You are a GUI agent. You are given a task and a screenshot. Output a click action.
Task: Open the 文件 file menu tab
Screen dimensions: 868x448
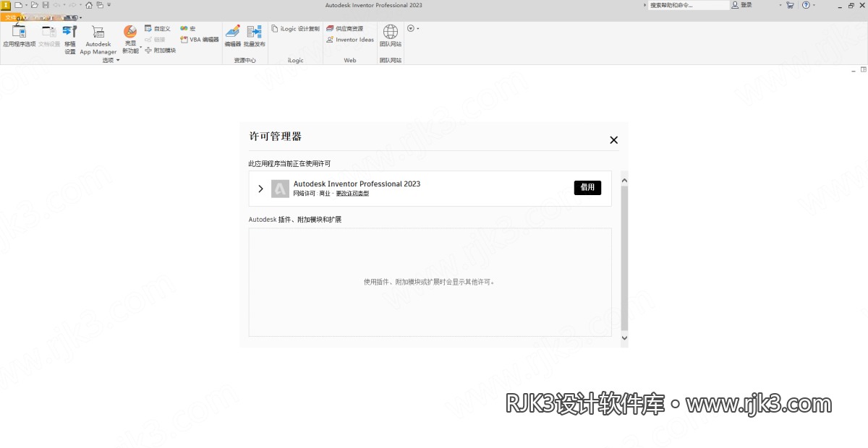pyautogui.click(x=10, y=17)
